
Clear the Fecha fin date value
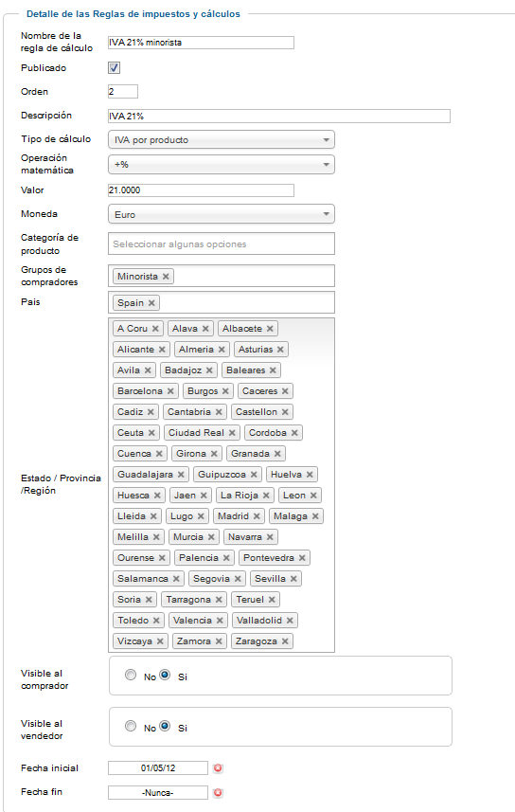coord(218,792)
